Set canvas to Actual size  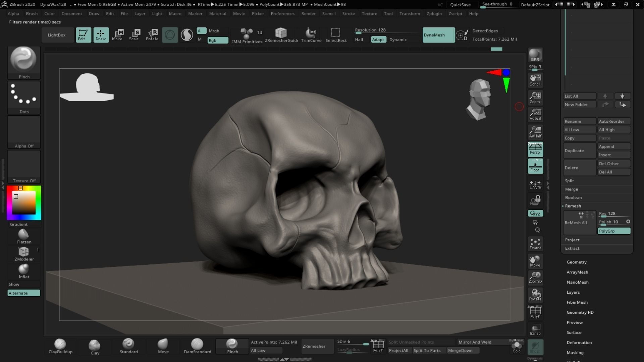[535, 115]
